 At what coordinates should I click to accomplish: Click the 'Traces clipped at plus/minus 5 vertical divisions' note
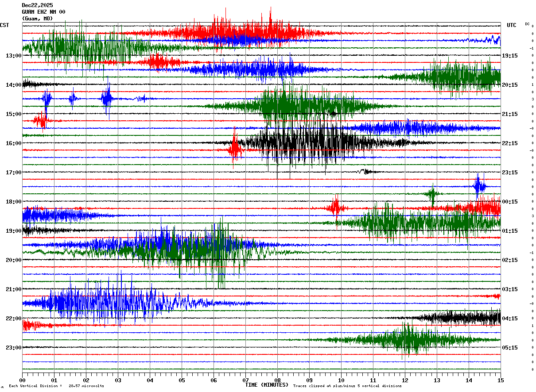(347, 386)
